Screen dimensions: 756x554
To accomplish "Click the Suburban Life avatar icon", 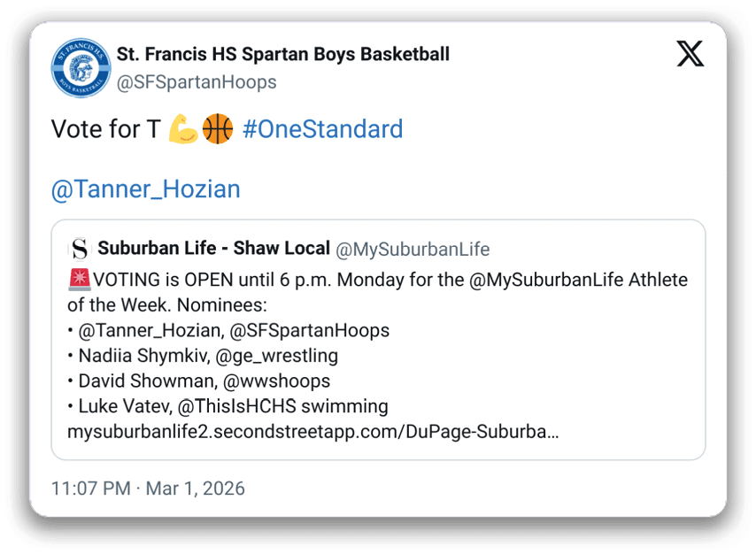I will click(80, 249).
